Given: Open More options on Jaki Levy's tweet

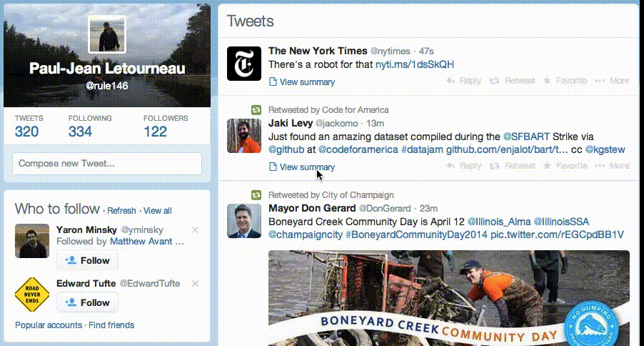Looking at the screenshot, I should click(x=612, y=166).
